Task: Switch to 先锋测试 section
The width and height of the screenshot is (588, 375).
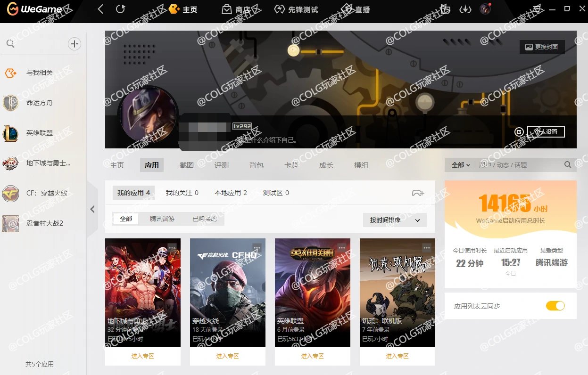Action: click(x=296, y=9)
